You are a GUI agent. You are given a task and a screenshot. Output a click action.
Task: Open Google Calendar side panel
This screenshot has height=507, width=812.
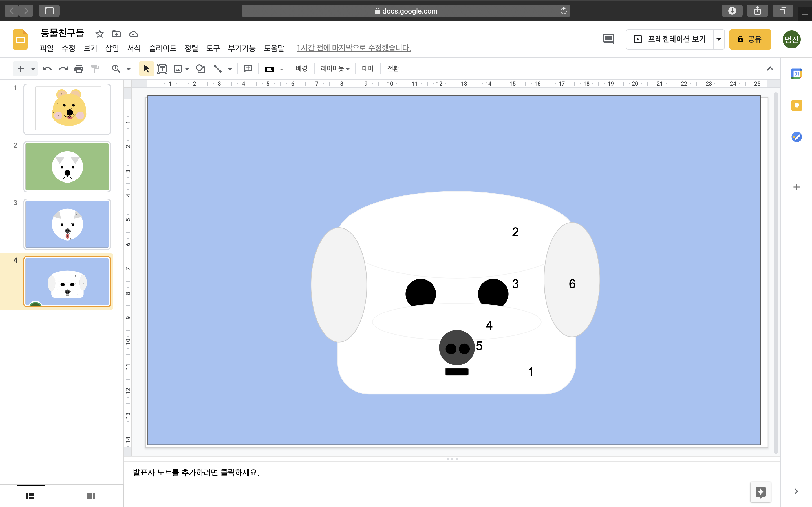796,74
